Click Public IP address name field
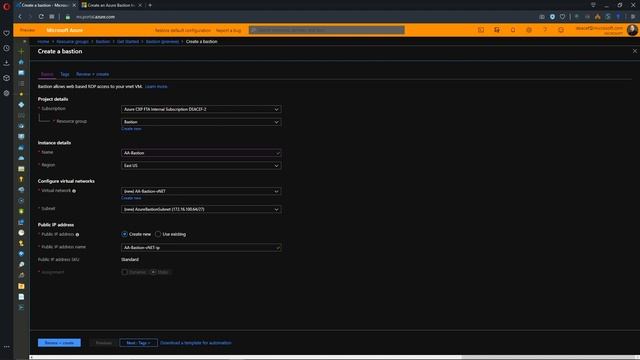 coord(201,248)
